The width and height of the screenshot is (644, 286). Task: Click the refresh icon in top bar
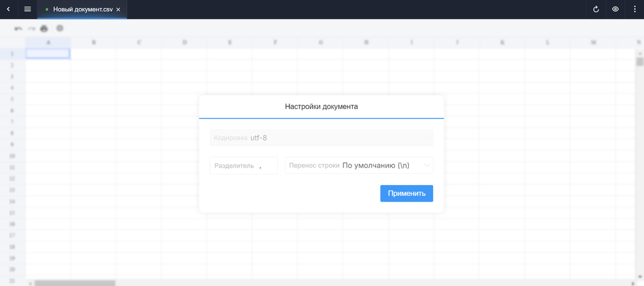596,9
